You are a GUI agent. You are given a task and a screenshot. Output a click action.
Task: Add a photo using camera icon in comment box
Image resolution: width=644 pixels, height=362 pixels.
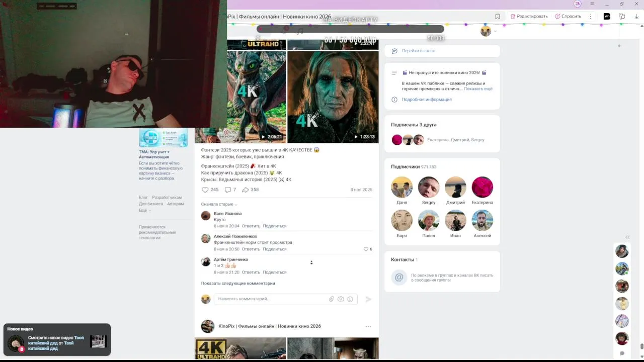click(341, 299)
